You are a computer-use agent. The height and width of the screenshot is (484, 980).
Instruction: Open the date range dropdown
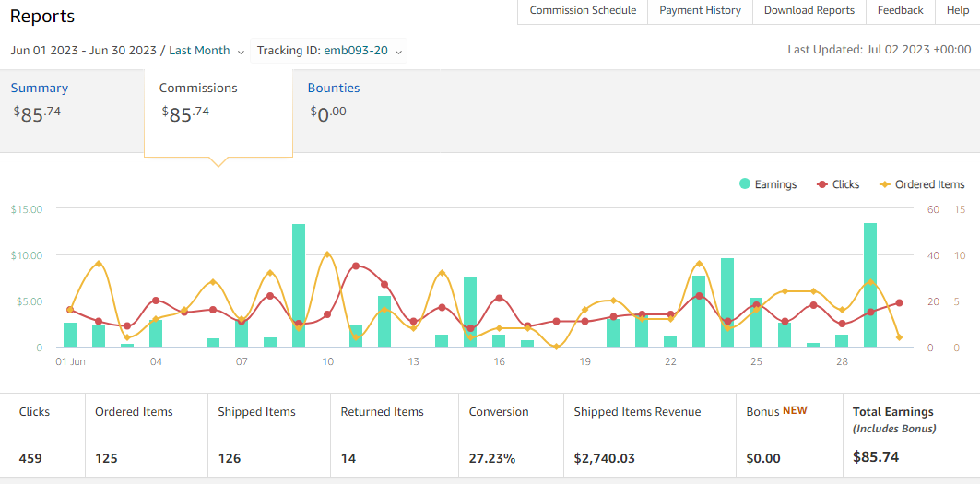127,51
